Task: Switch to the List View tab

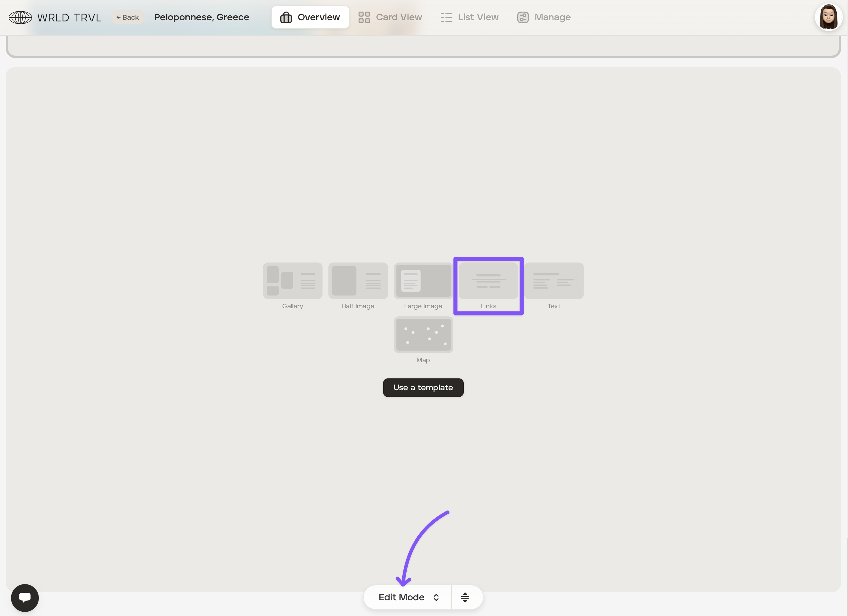Action: [469, 17]
